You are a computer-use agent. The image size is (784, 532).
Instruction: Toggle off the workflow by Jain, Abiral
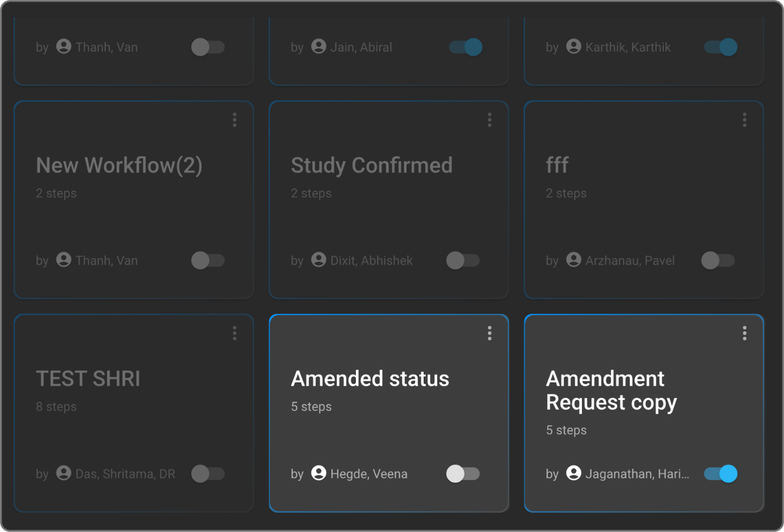465,47
